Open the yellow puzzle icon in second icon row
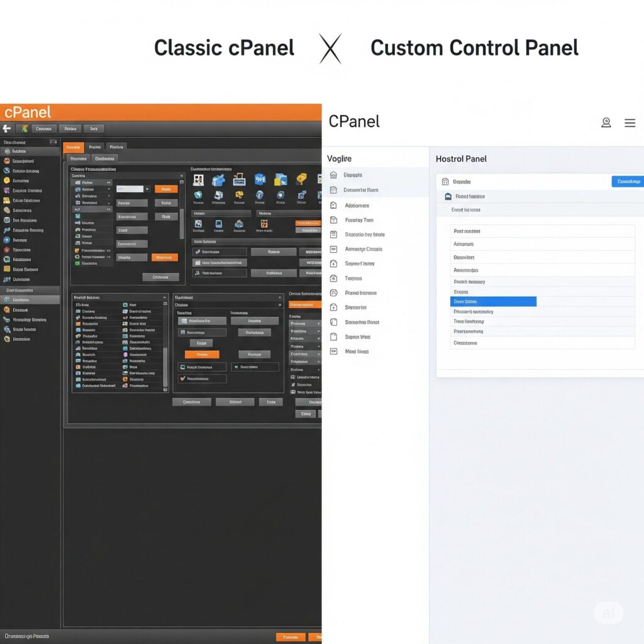 (239, 195)
